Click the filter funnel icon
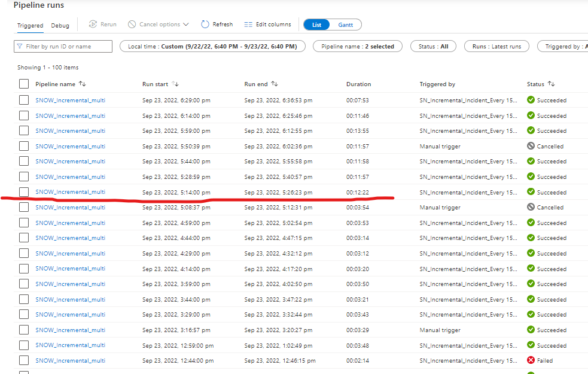 pyautogui.click(x=20, y=46)
